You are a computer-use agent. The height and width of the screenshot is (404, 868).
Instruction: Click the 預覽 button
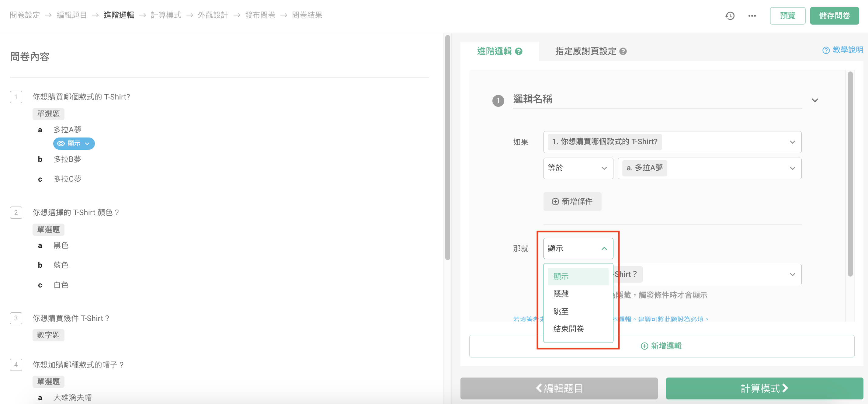(787, 16)
